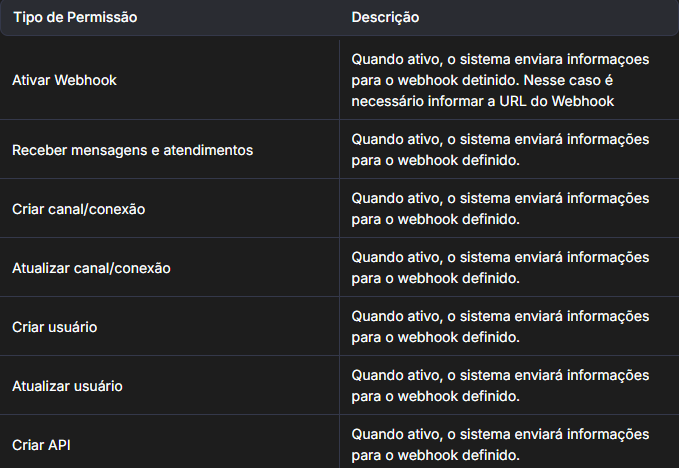Viewport: 679px width, 468px height.
Task: Click the word 'Permissão' in the header
Action: (x=104, y=18)
